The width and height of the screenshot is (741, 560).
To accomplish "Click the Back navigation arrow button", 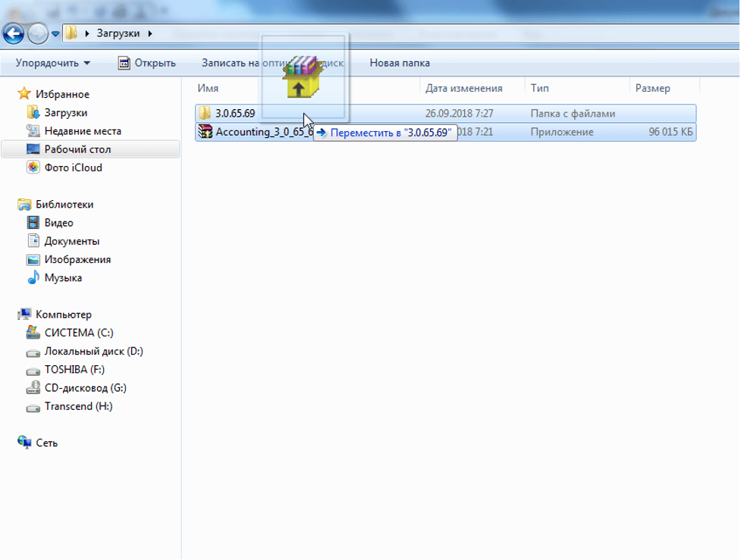I will point(14,33).
